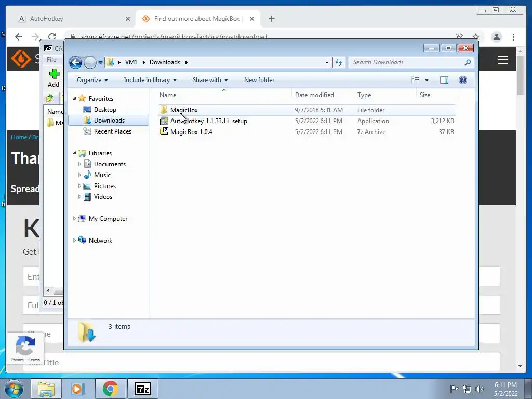Open the Organize menu
The image size is (532, 399).
click(x=92, y=80)
